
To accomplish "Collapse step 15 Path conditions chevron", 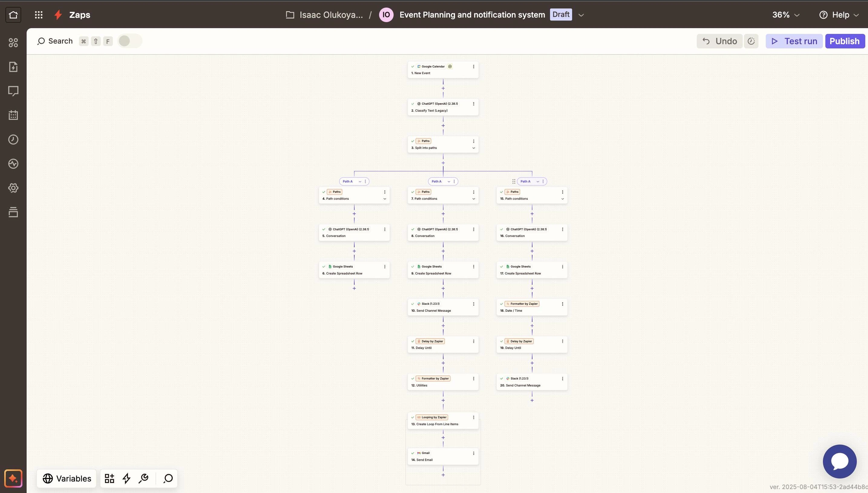I will tap(562, 199).
